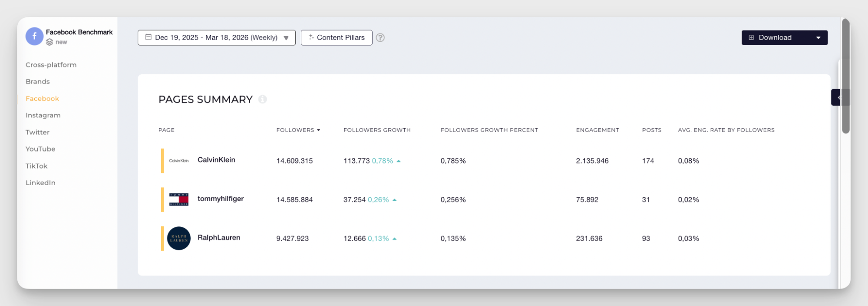The image size is (868, 306).
Task: Click the Ralph Lauren round logo
Action: coord(179,238)
